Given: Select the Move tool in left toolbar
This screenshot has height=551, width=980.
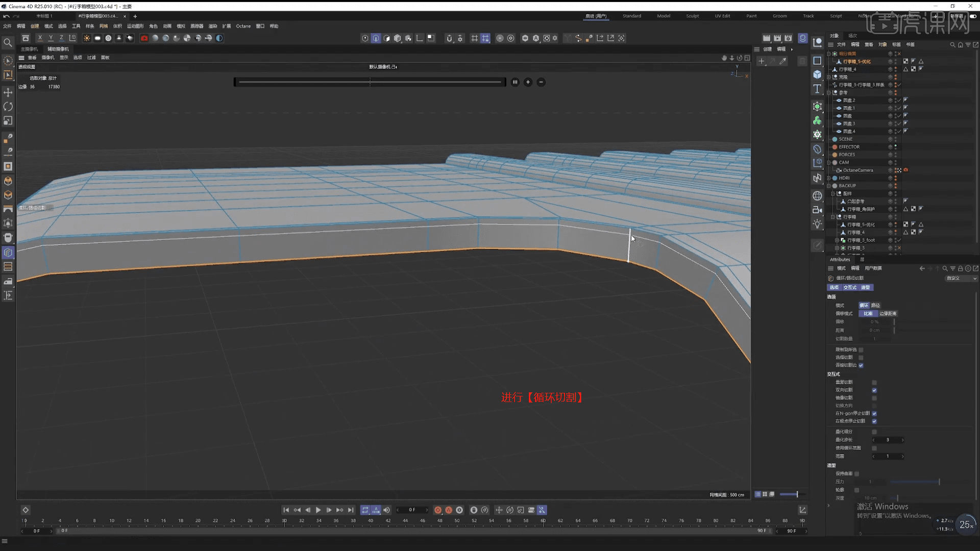Looking at the screenshot, I should 8,92.
